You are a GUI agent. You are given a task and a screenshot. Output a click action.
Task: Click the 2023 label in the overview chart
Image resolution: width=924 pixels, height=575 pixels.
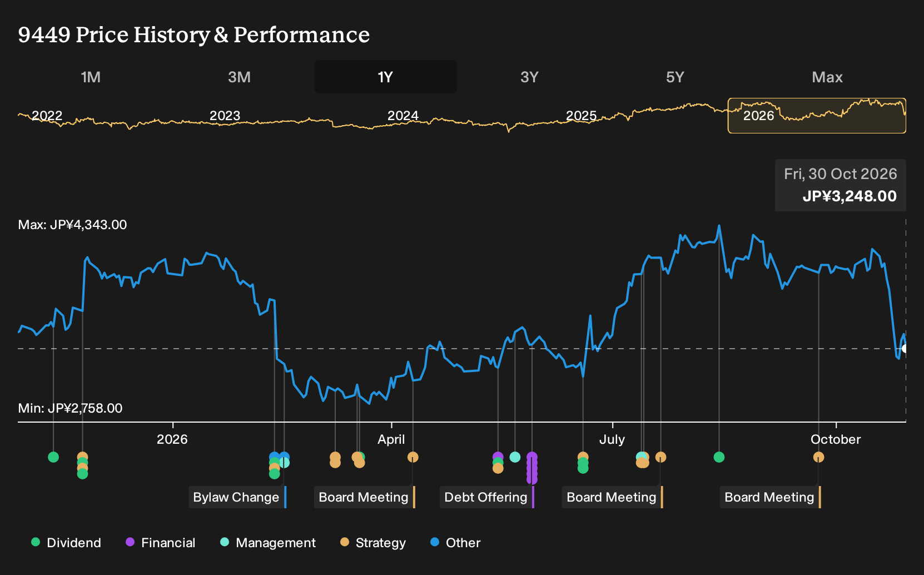pos(225,116)
